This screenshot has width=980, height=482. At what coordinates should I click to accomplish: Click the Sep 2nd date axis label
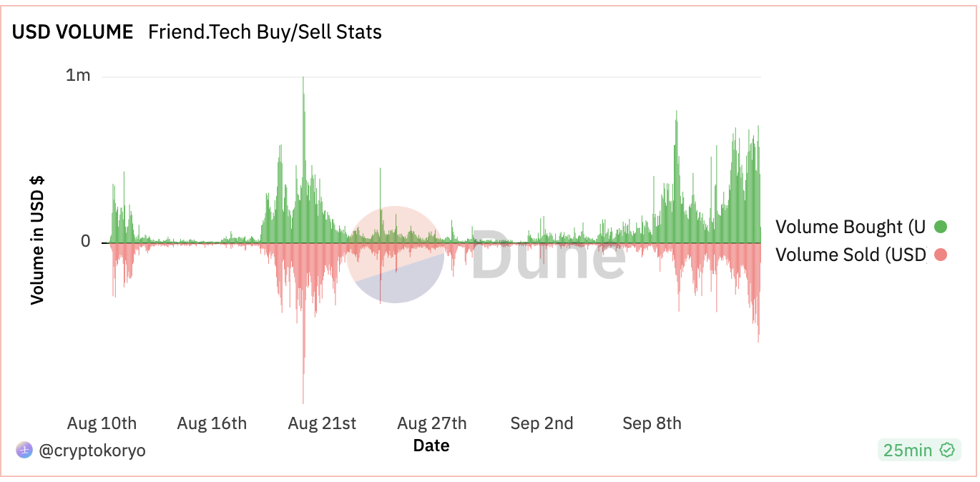(542, 423)
